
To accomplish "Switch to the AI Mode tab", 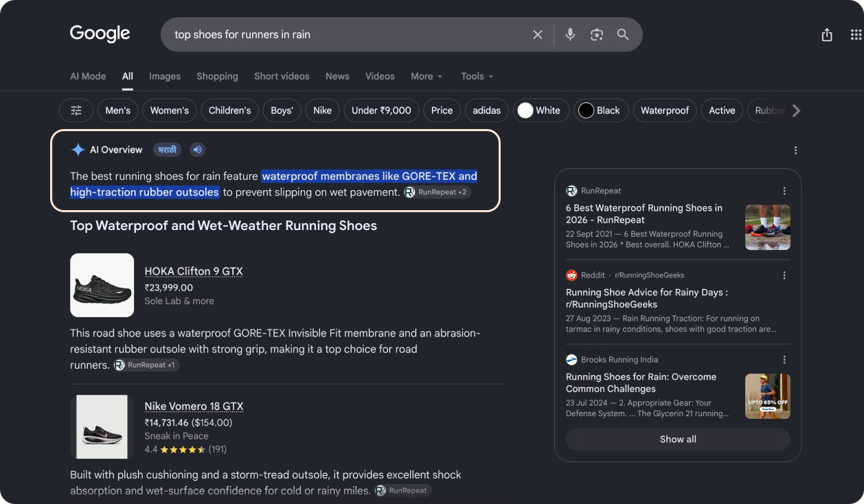I will [88, 76].
